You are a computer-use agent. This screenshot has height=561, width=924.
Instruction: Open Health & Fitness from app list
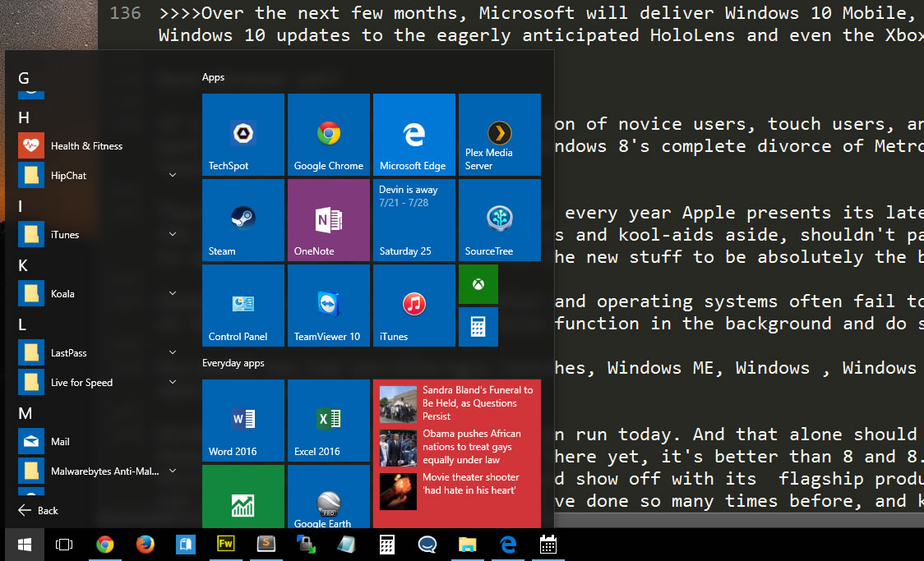tap(86, 146)
